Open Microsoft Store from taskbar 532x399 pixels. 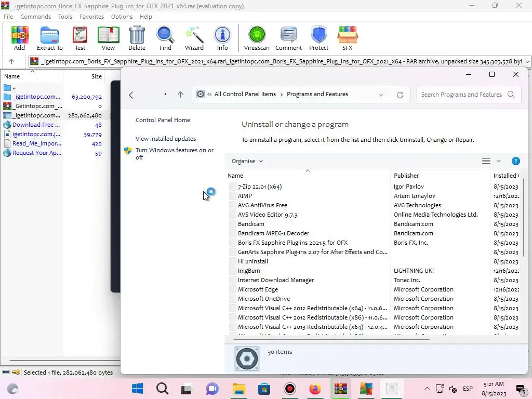click(264, 389)
